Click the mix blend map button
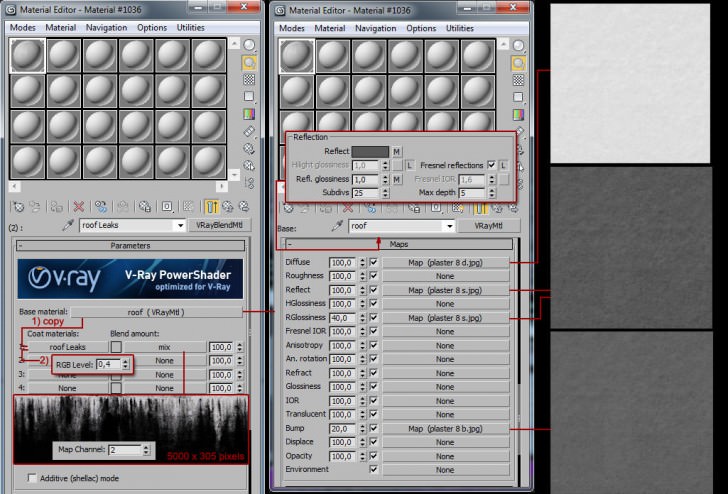 [164, 347]
